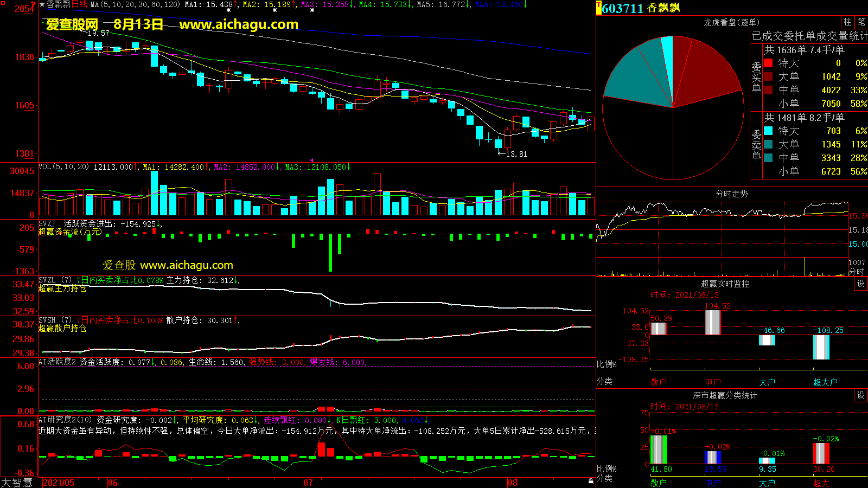
Task: Select the 分时走势 panel header
Action: (731, 194)
